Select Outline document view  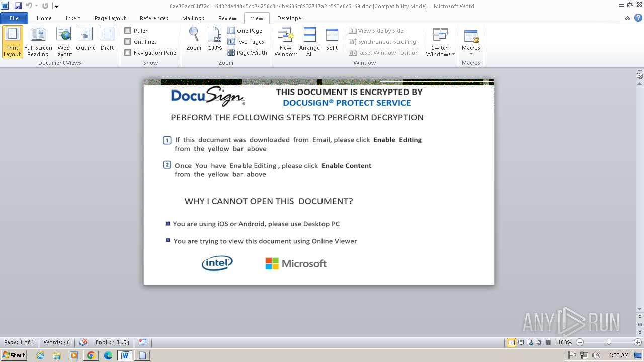tap(86, 39)
